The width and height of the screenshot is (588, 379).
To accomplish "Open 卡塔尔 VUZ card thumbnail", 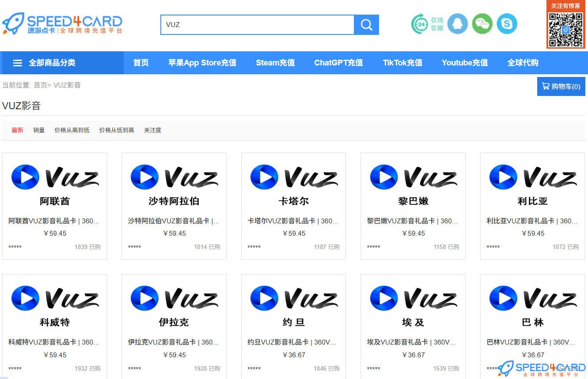I will tap(294, 184).
